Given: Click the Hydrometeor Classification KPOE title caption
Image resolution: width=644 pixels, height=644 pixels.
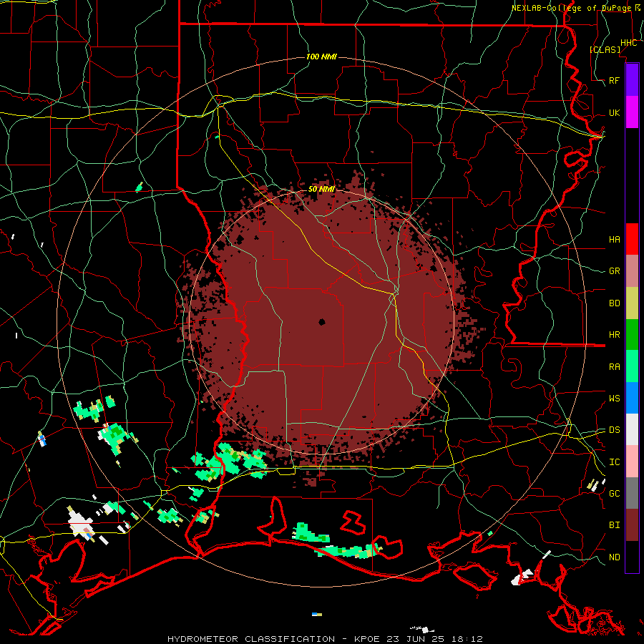Looking at the screenshot, I should click(325, 639).
